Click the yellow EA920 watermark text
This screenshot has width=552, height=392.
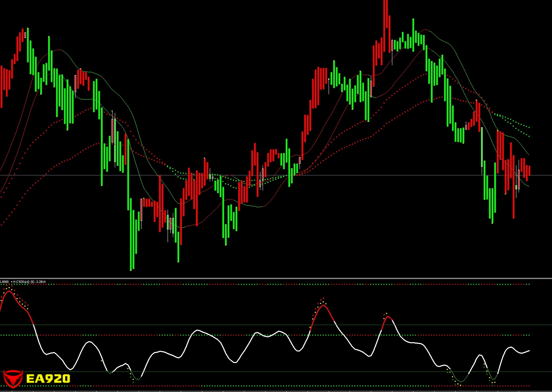pos(48,379)
